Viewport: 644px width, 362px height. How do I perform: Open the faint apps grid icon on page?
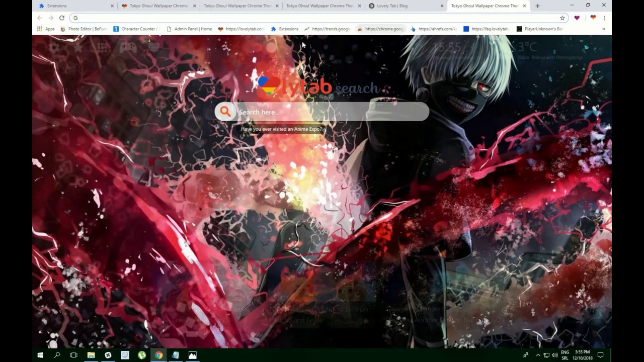pyautogui.click(x=103, y=48)
